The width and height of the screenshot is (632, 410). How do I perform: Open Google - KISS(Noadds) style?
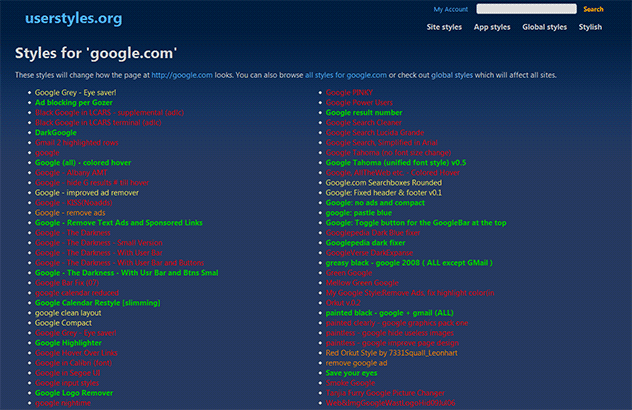pos(73,203)
